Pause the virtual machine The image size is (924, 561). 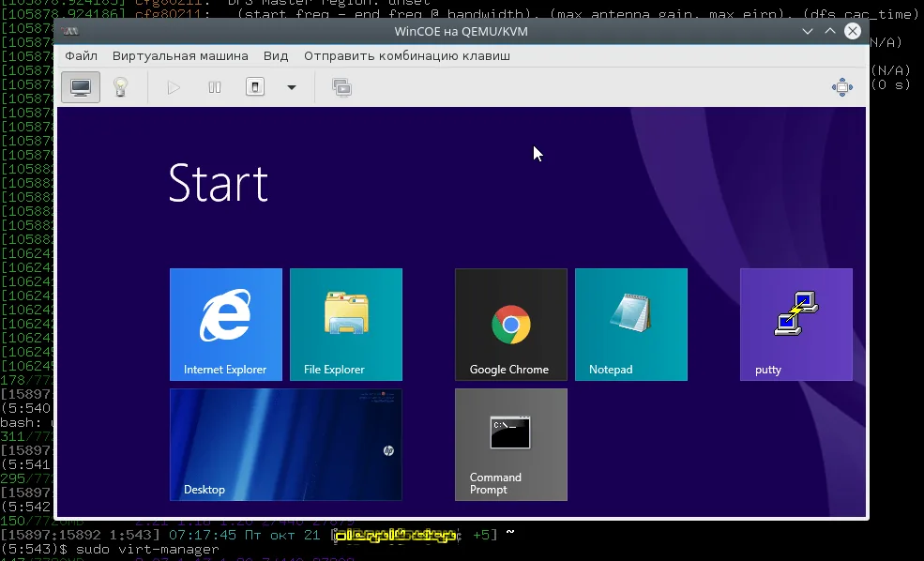[x=214, y=86]
